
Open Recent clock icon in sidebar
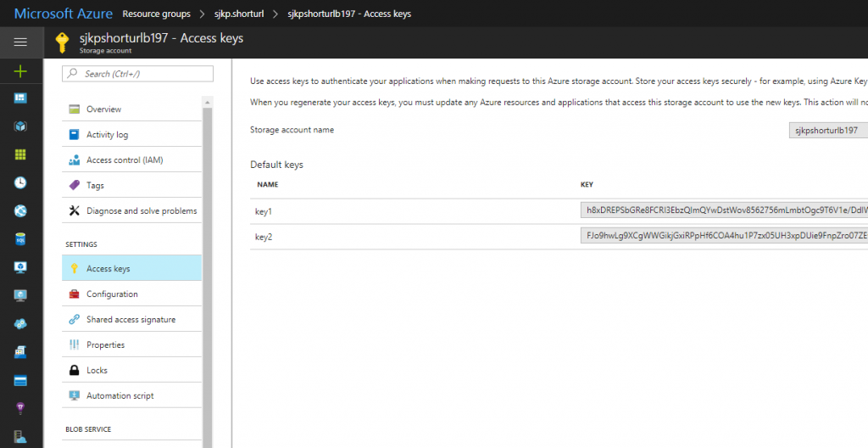click(20, 182)
